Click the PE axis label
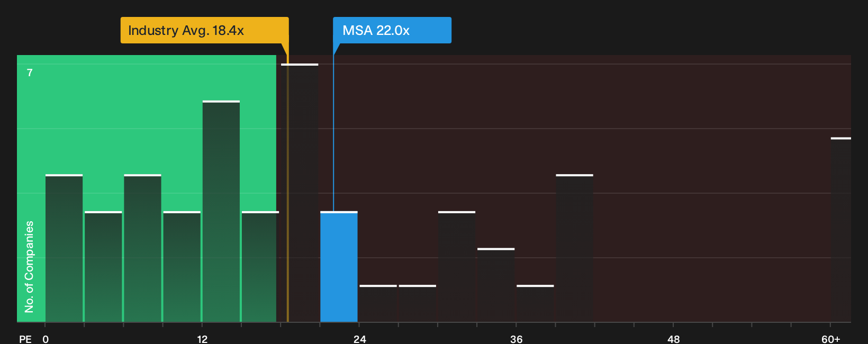The image size is (868, 344). tap(25, 339)
